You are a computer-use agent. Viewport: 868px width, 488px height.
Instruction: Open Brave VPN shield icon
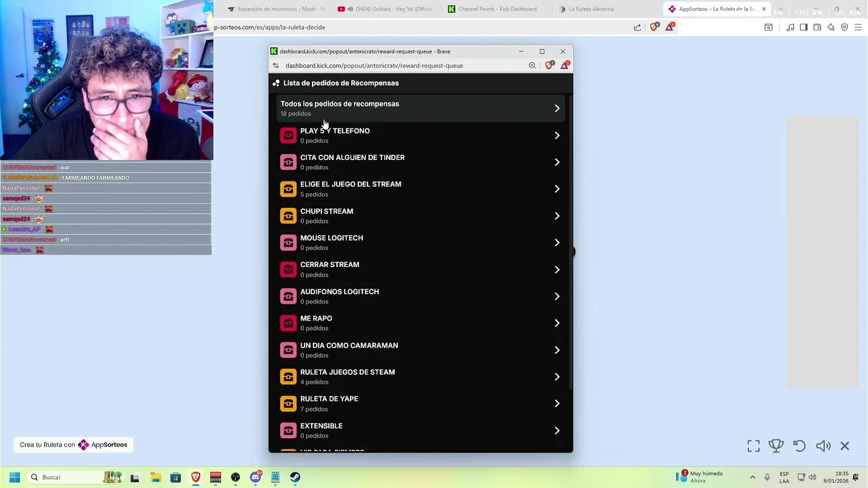coord(844,27)
